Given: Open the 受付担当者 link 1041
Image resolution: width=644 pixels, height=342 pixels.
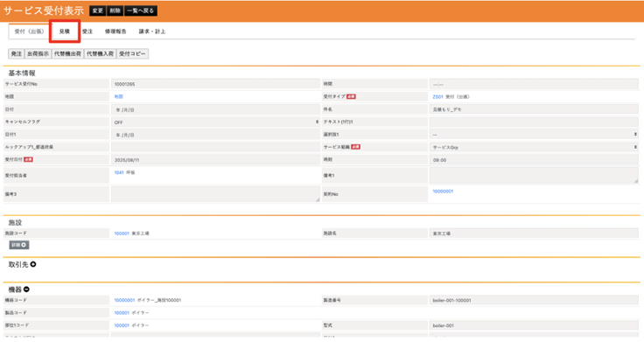Looking at the screenshot, I should (x=119, y=172).
